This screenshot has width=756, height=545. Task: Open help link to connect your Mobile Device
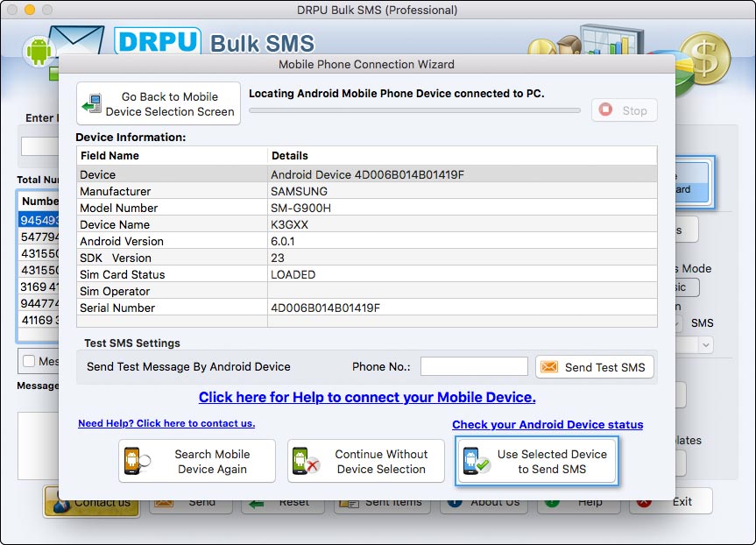pyautogui.click(x=367, y=397)
